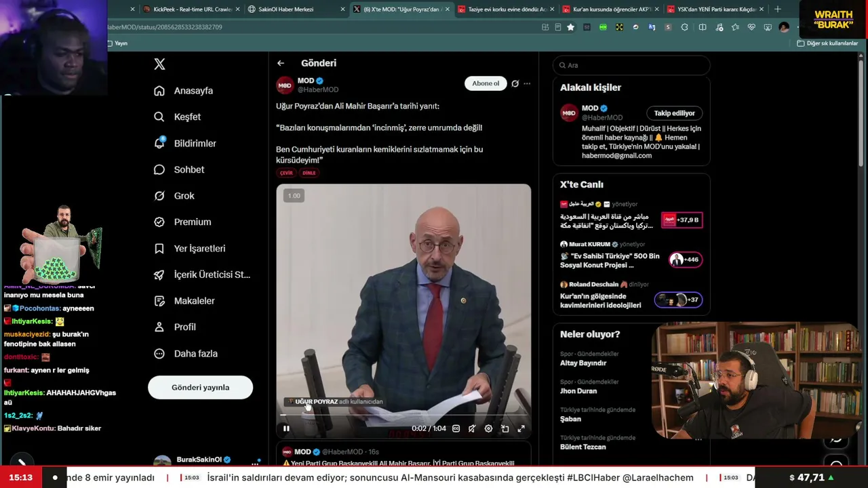
Task: Click the 1.00 playback speed badge
Action: point(294,196)
